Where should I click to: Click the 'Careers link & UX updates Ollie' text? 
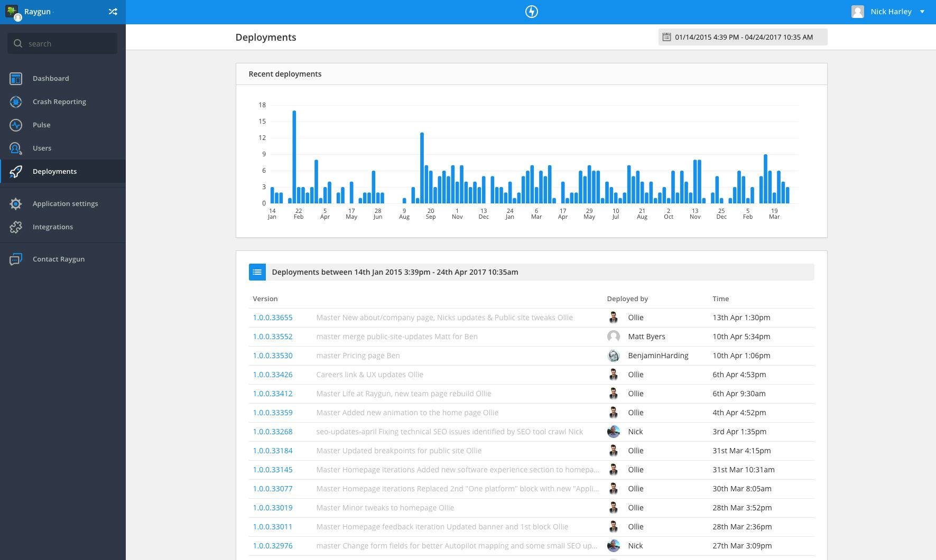[369, 375]
